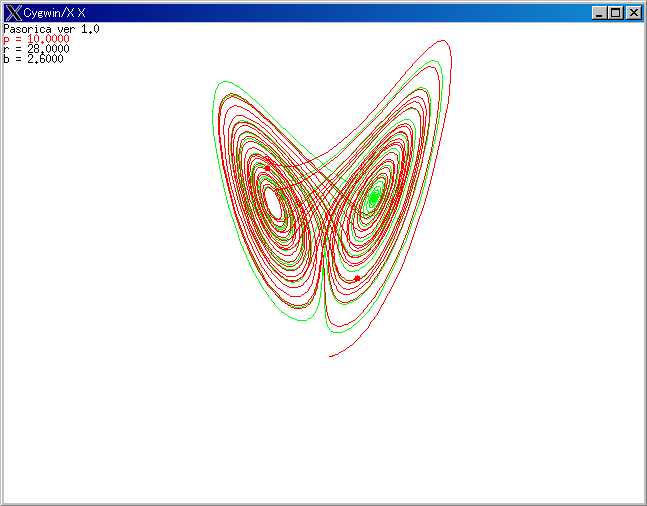Click the X logo icon in title bar
Image resolution: width=647 pixels, height=506 pixels.
14,13
